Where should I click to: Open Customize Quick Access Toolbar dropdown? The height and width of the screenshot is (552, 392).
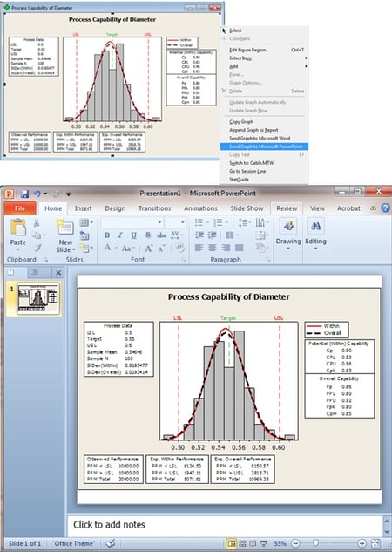tap(68, 194)
